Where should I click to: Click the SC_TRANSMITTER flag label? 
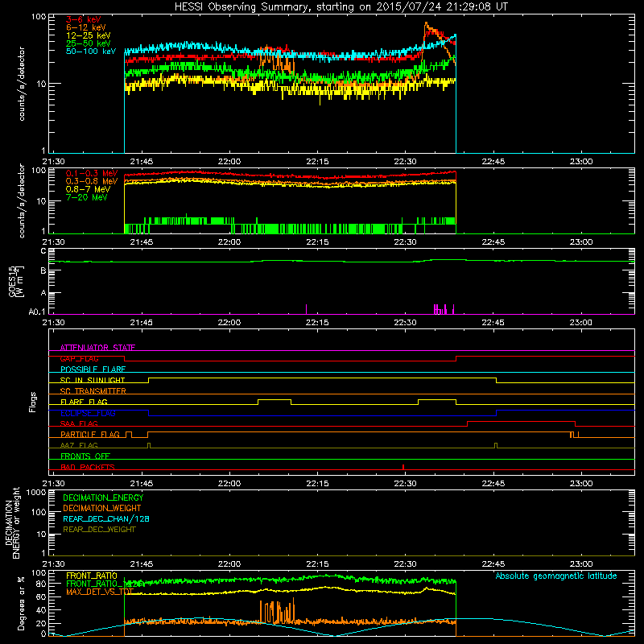tap(93, 391)
